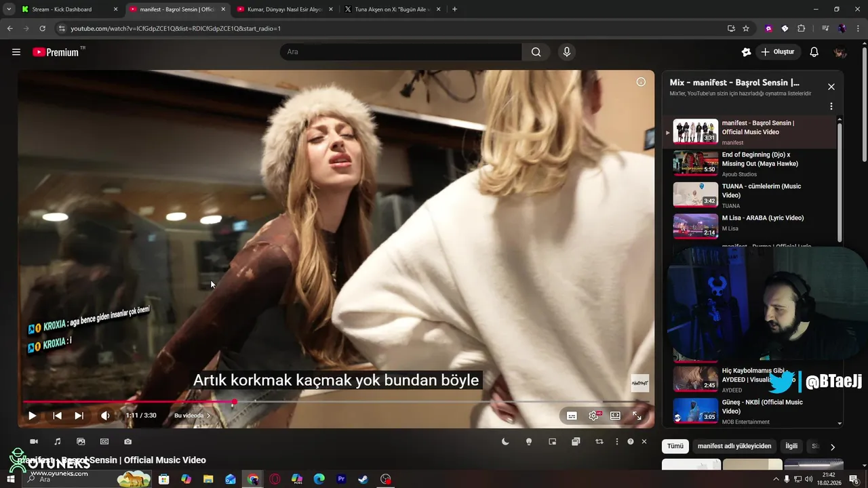868x488 pixels.
Task: Take a screenshot with the camera icon
Action: 128,441
